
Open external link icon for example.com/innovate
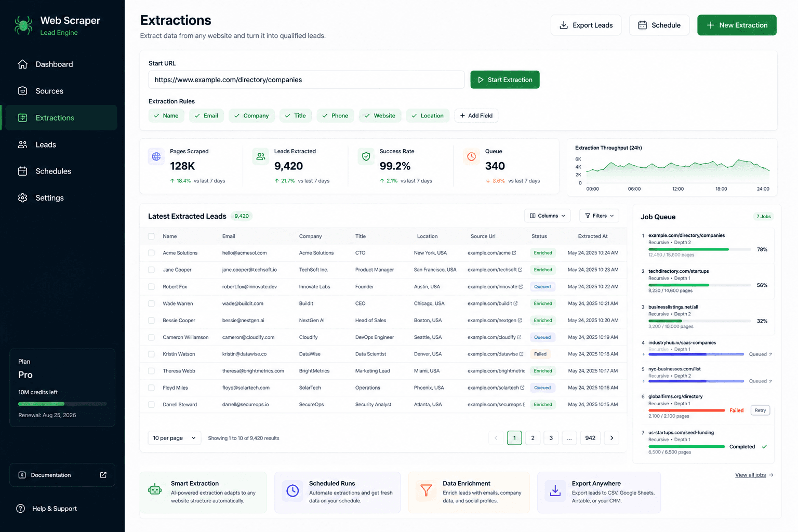(x=521, y=287)
